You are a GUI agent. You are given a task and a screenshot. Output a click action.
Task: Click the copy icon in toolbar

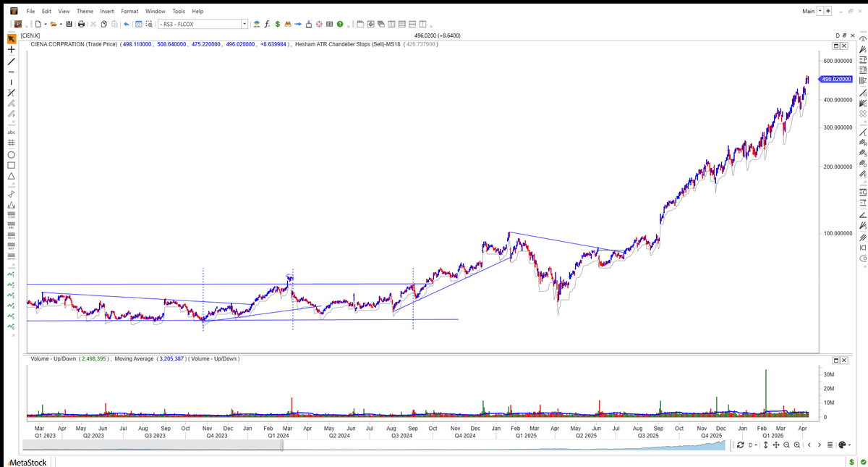(104, 24)
